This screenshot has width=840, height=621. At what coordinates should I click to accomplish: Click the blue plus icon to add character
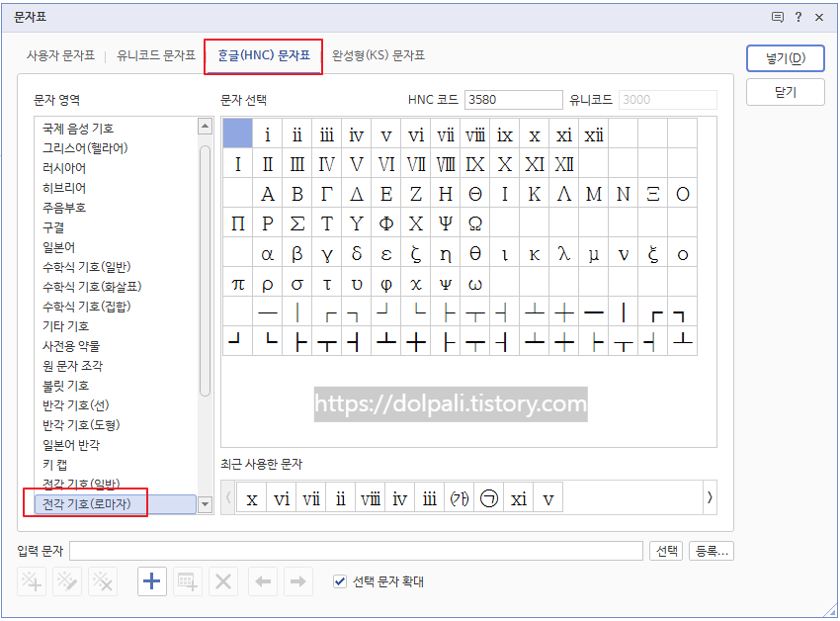pos(152,581)
